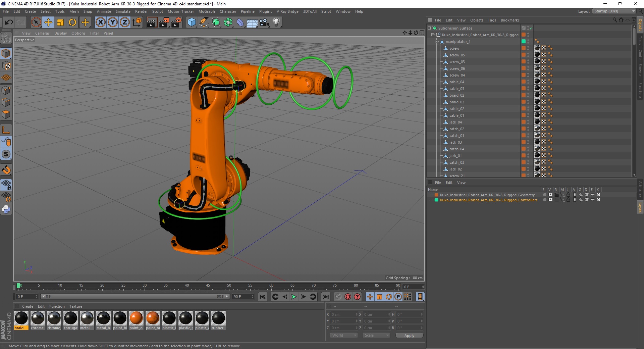Open the spline pen tool icon
Image resolution: width=644 pixels, height=349 pixels.
click(204, 22)
